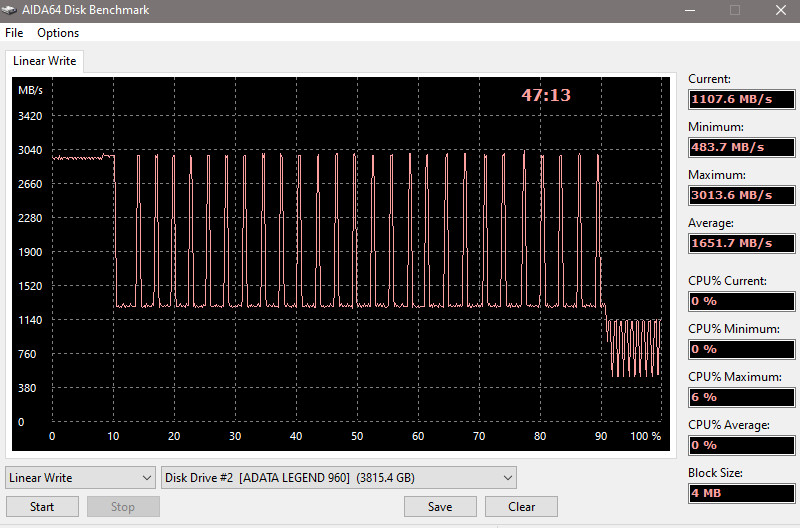
Task: Minimize the AIDA64 Disk Benchmark window
Action: click(x=687, y=10)
